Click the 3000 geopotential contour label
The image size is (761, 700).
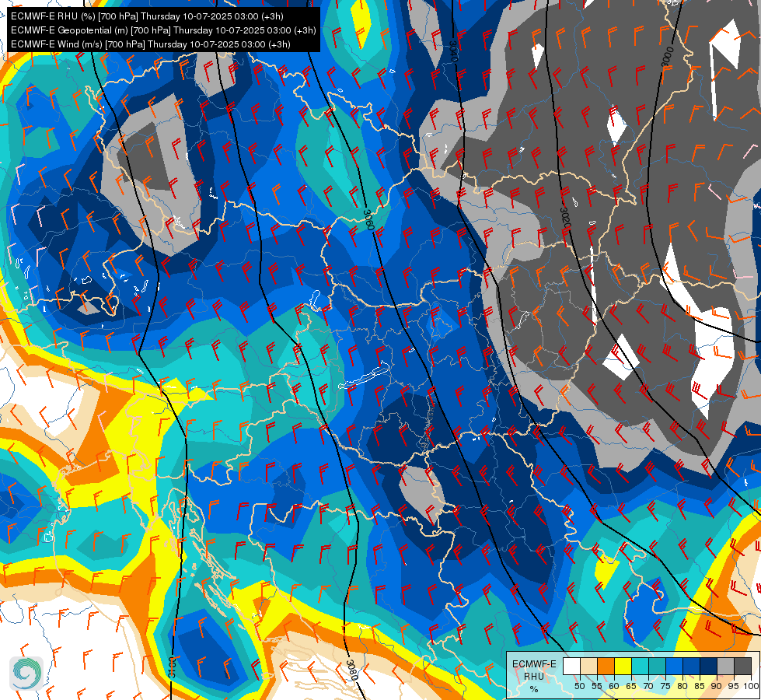[x=667, y=56]
